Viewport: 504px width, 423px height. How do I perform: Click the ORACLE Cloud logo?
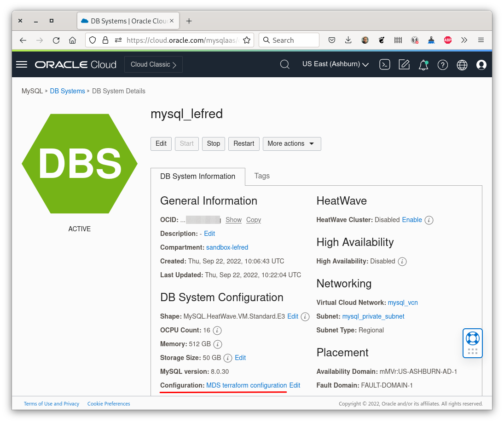click(x=75, y=64)
